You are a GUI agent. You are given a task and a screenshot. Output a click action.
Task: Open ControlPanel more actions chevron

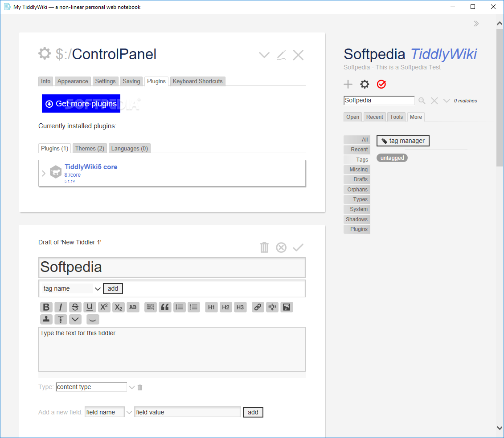coord(264,55)
